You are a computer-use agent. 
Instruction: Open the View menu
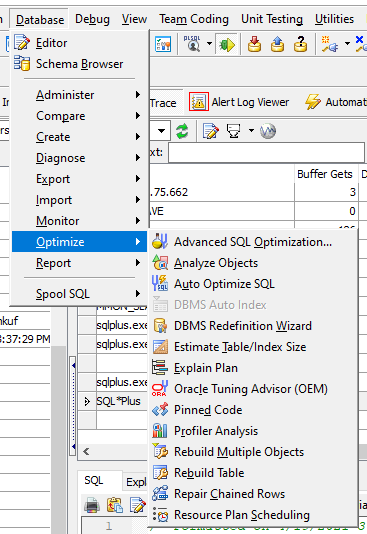coord(134,19)
